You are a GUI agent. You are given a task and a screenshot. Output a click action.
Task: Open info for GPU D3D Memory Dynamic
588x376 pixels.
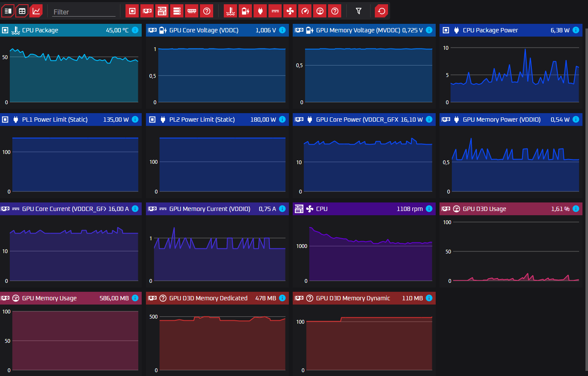429,298
